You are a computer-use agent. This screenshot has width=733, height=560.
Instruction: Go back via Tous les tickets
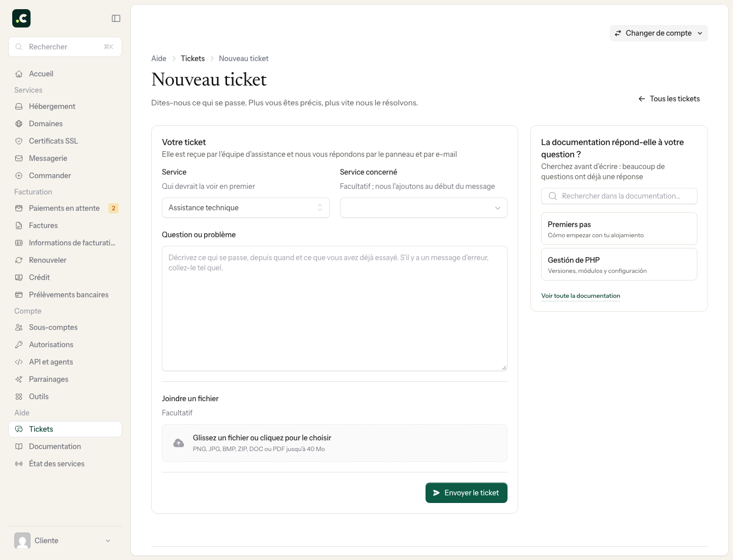(669, 99)
